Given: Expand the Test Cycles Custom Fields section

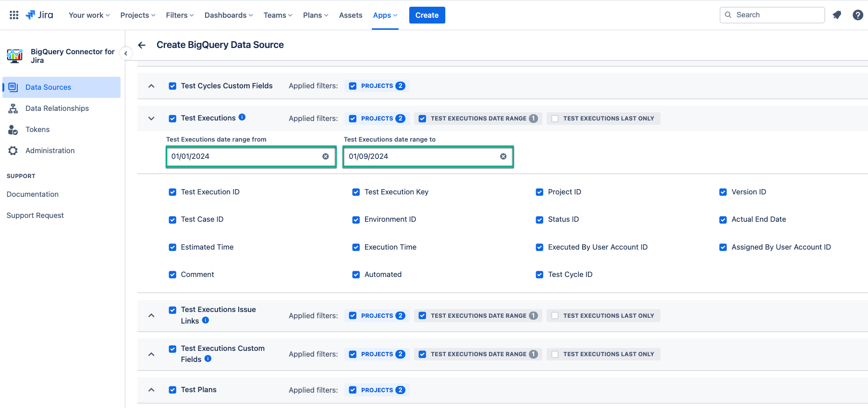Looking at the screenshot, I should click(151, 86).
